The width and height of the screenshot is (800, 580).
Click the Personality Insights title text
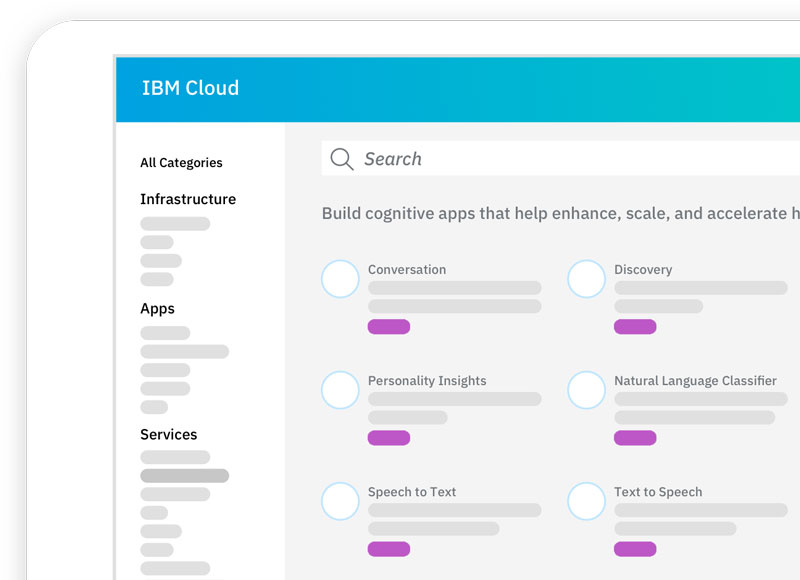pyautogui.click(x=427, y=381)
